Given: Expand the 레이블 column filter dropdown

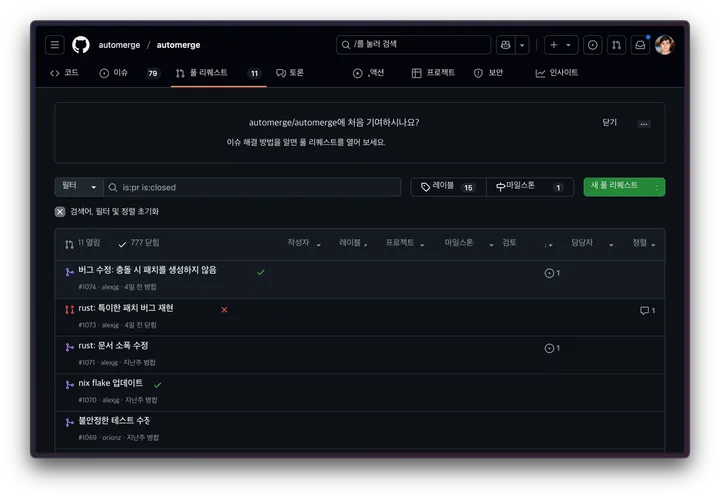Looking at the screenshot, I should 353,243.
